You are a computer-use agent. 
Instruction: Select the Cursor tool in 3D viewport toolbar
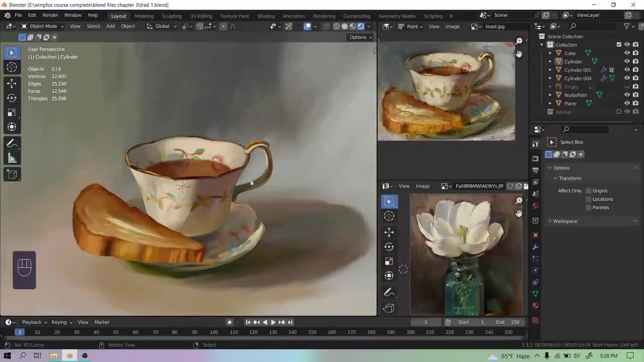tap(12, 67)
